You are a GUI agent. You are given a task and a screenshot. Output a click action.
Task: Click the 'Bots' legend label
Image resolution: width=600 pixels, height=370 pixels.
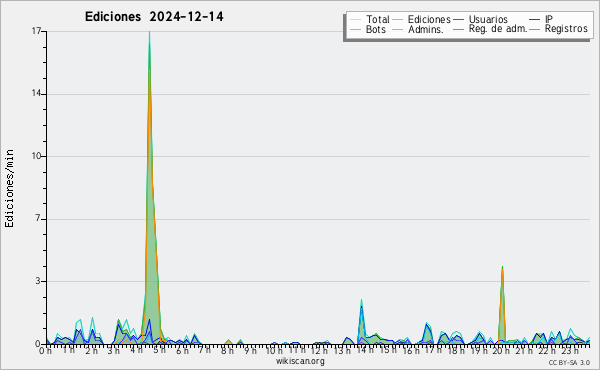coord(376,29)
